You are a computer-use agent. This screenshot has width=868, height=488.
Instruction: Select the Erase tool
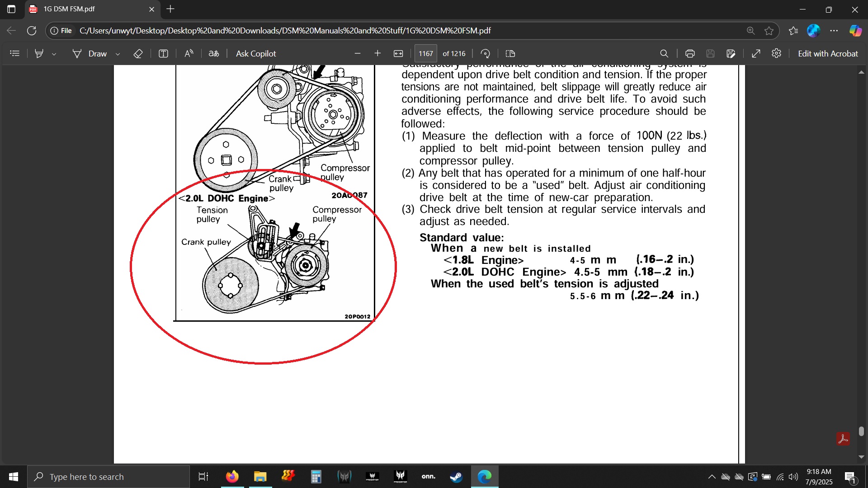point(138,53)
